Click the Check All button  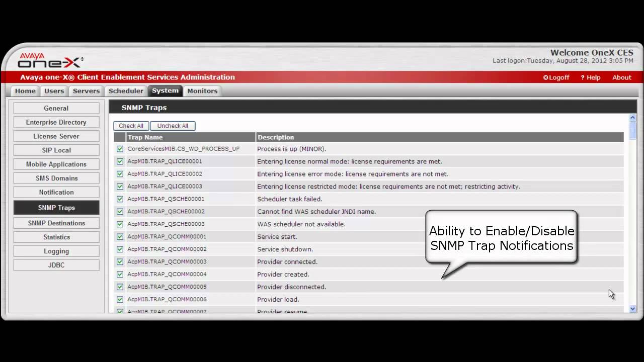click(x=131, y=126)
